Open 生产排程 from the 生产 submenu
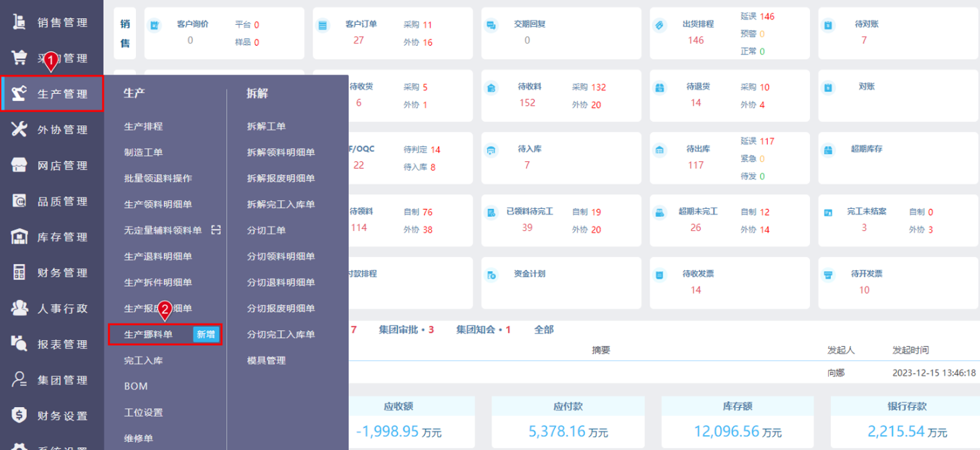This screenshot has height=450, width=980. (x=143, y=127)
